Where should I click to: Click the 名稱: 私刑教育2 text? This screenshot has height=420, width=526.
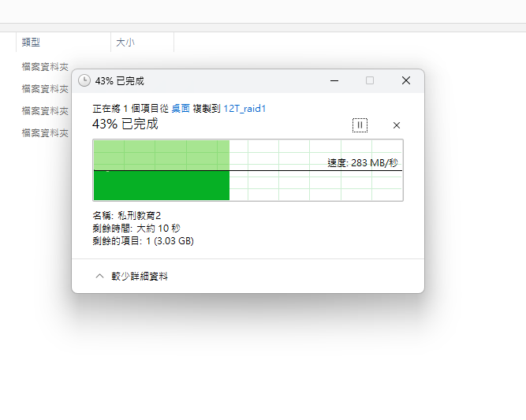coord(127,215)
